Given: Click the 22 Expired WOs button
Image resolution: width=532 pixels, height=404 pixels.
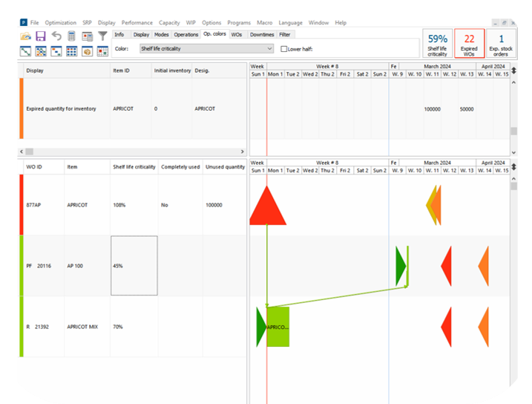Looking at the screenshot, I should click(469, 44).
